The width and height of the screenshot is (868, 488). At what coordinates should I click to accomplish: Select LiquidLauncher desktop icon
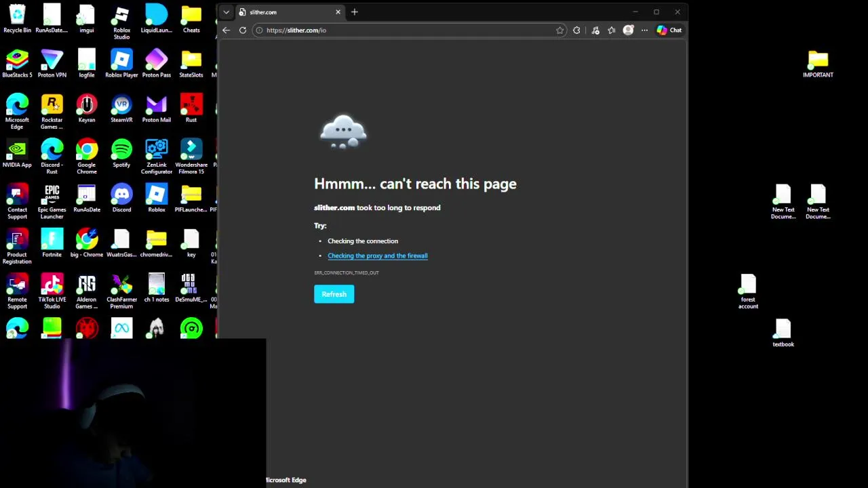(x=156, y=19)
